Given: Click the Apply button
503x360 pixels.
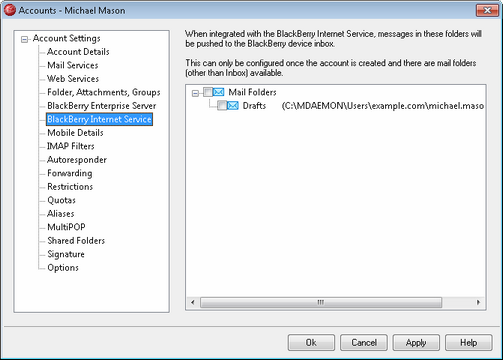Looking at the screenshot, I should (416, 343).
